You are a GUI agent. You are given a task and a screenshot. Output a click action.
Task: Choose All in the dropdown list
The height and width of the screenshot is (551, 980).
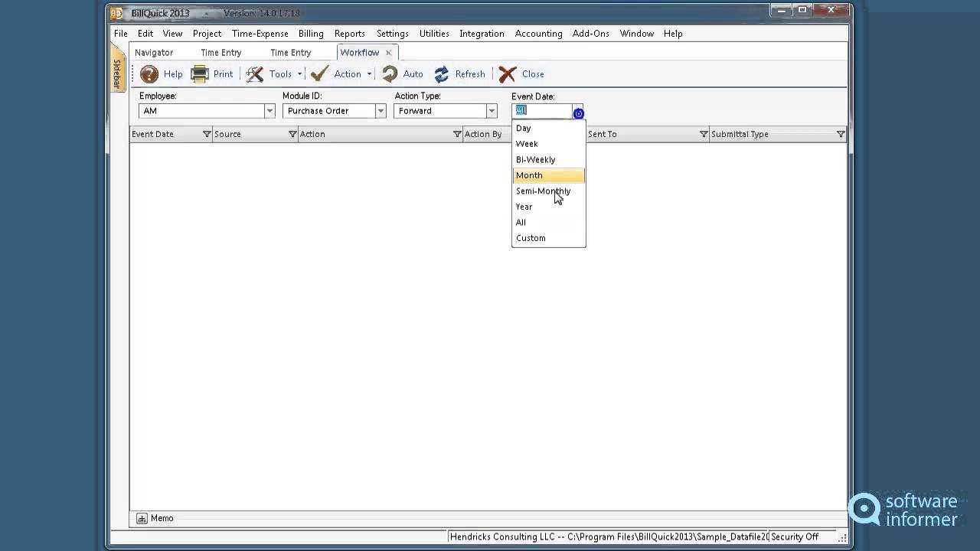coord(548,222)
